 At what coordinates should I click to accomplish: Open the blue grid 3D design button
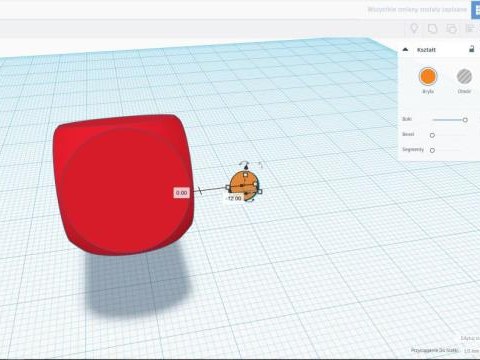[476, 10]
